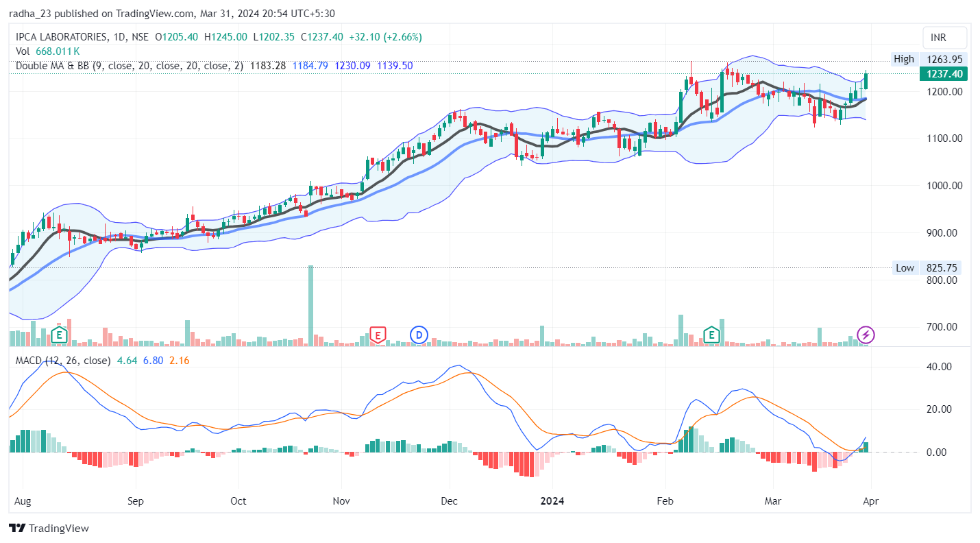Click the green current price tag 1237.40
Image resolution: width=980 pixels, height=543 pixels.
(943, 74)
